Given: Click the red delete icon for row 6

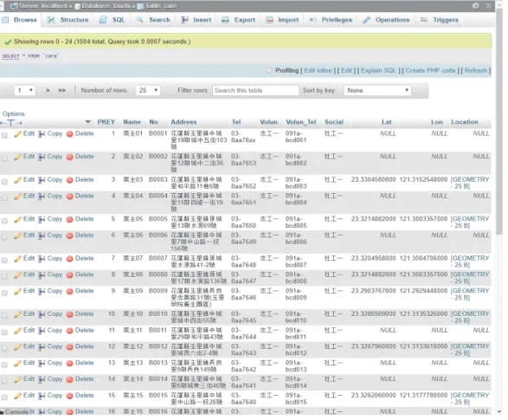Looking at the screenshot, I should tap(69, 236).
